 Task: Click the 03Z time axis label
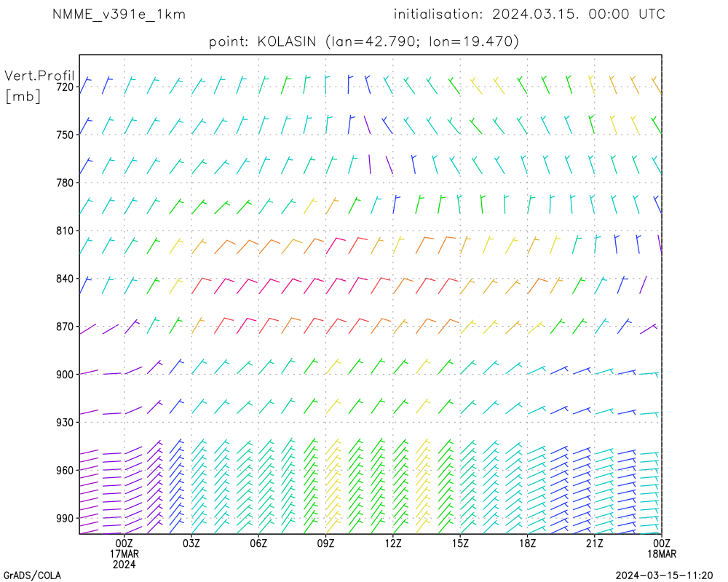(191, 543)
